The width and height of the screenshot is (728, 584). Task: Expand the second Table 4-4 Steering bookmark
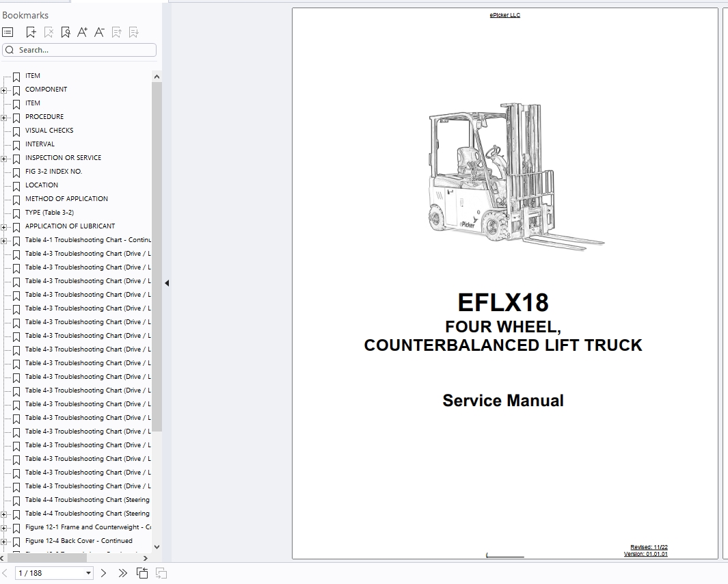pyautogui.click(x=3, y=515)
